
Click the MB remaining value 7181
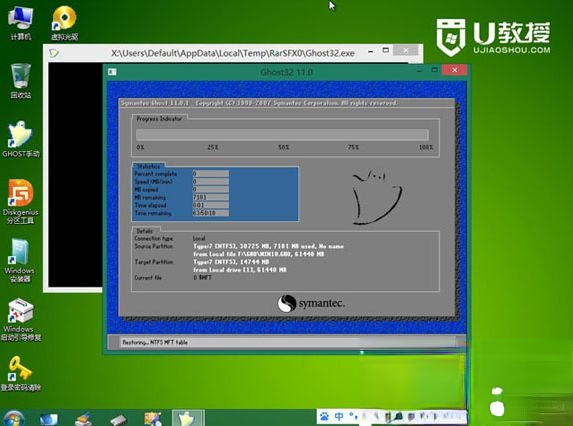click(x=210, y=197)
